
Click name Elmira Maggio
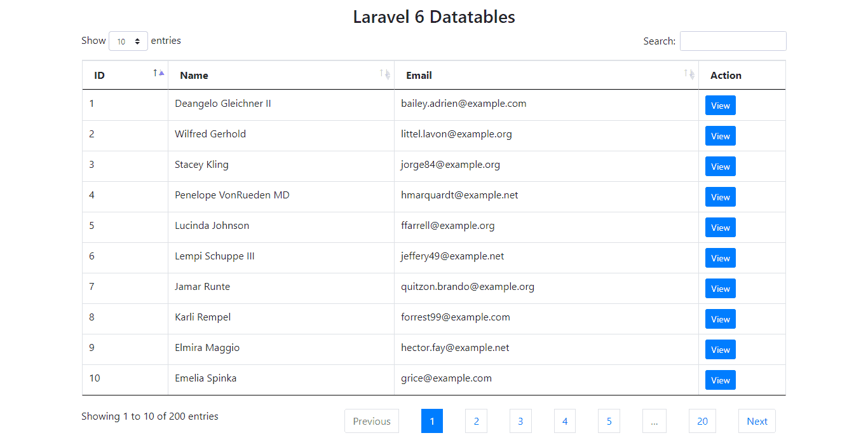[207, 347]
